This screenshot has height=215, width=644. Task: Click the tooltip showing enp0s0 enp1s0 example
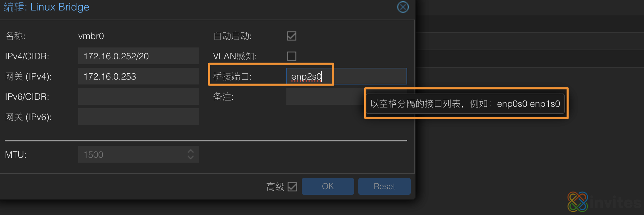[465, 104]
